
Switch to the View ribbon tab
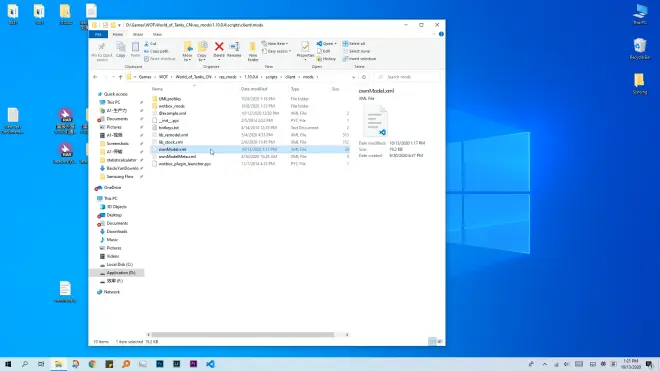[x=157, y=34]
